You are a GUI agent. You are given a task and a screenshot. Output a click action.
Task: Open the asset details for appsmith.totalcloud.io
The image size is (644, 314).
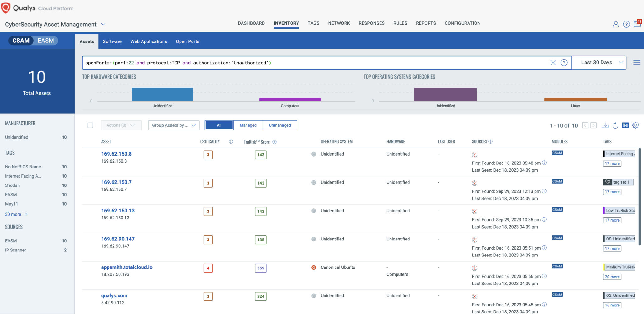click(x=126, y=267)
